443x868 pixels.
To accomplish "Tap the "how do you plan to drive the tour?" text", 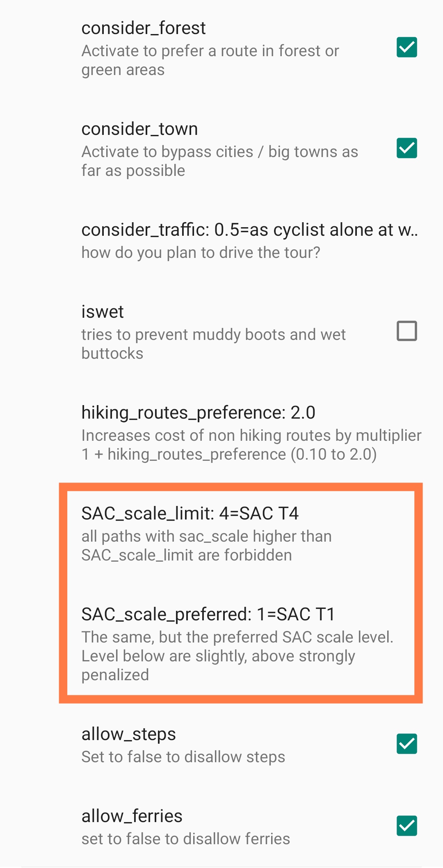I will (201, 253).
